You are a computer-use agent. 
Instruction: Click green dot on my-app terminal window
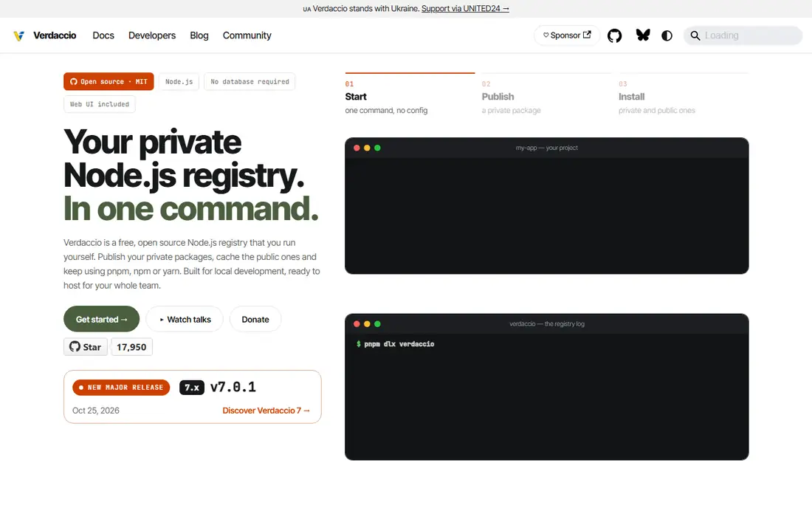[377, 148]
